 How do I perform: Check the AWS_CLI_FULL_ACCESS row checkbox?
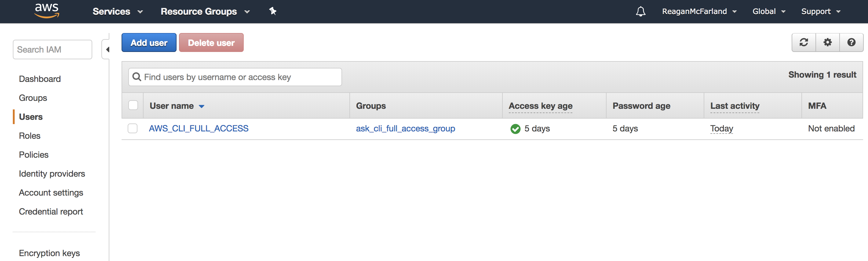point(133,128)
